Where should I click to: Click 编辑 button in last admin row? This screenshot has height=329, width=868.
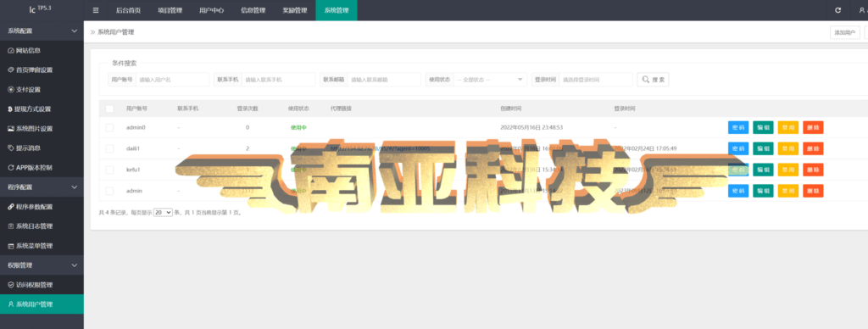coord(763,191)
